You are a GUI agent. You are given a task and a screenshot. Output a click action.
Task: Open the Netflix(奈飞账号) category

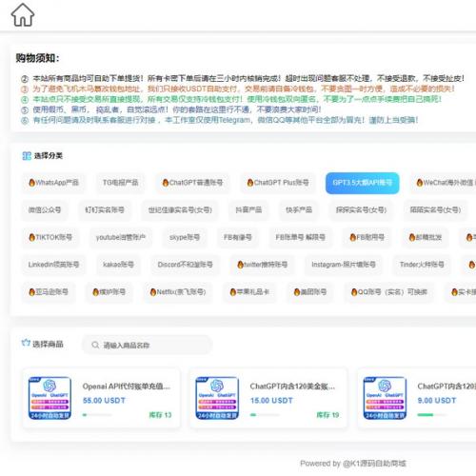coord(178,291)
